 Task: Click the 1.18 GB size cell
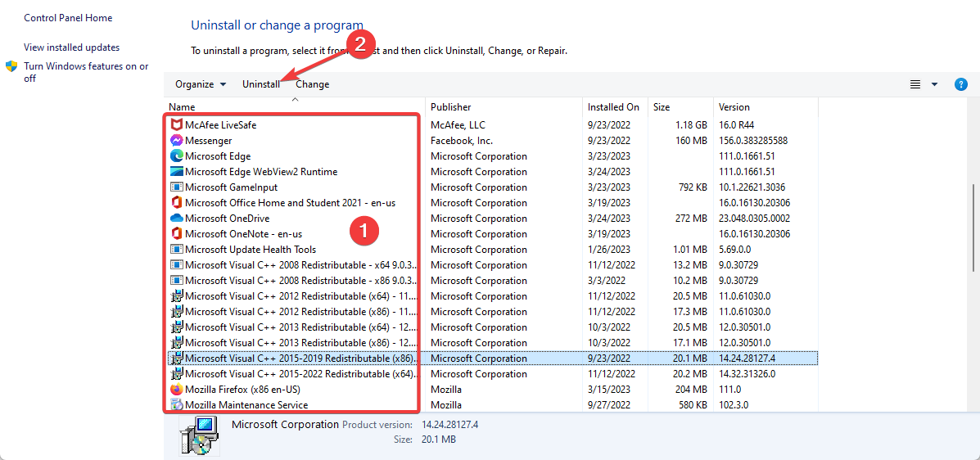[x=691, y=125]
